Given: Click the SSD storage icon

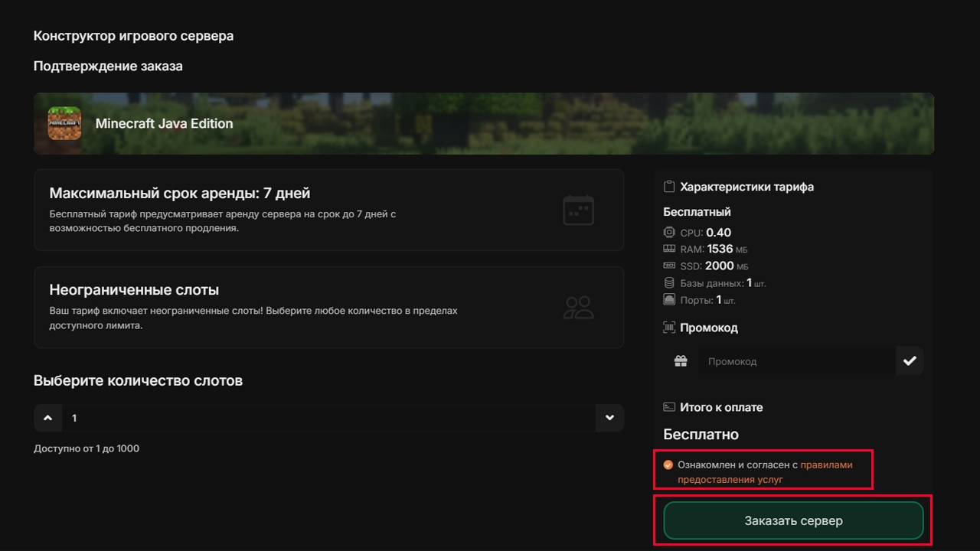Looking at the screenshot, I should pyautogui.click(x=667, y=266).
